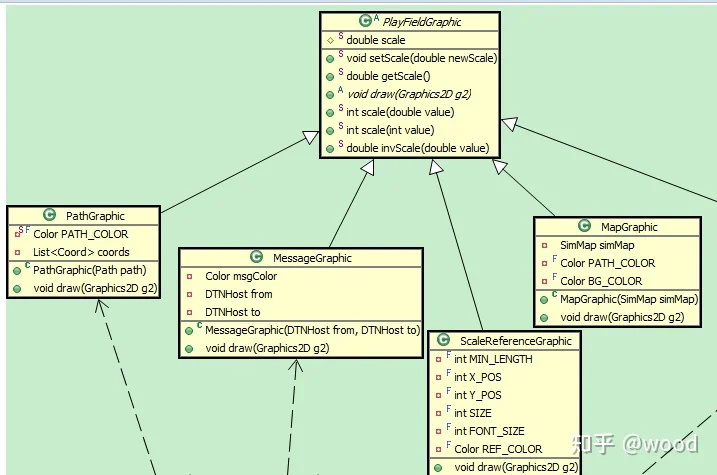Viewport: 717px width, 475px height.
Task: Select the abstract 'void draw(Graphics2D g2)' in PlayFieldGraphic
Action: tap(409, 94)
